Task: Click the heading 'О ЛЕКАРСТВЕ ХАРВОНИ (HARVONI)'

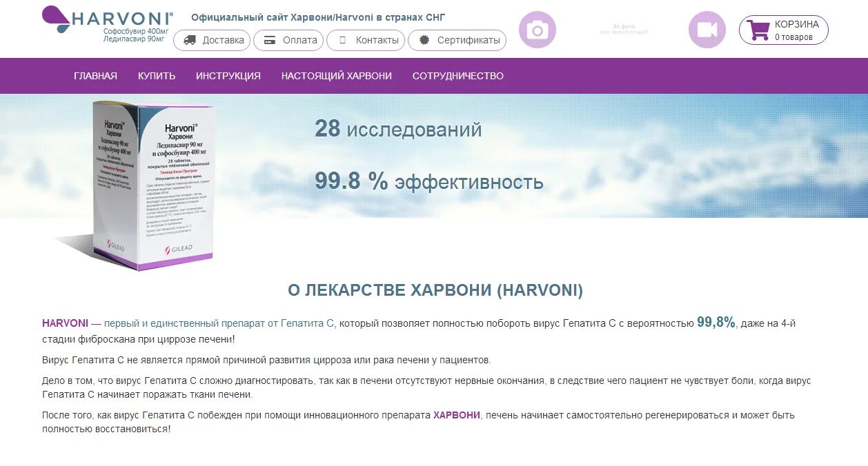Action: click(435, 290)
